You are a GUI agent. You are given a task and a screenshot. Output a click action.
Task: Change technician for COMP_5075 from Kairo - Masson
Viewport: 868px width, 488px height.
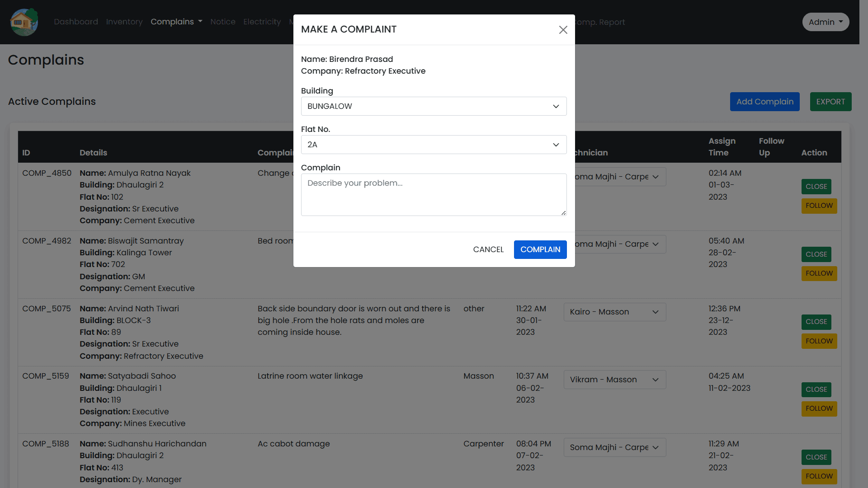pos(614,312)
